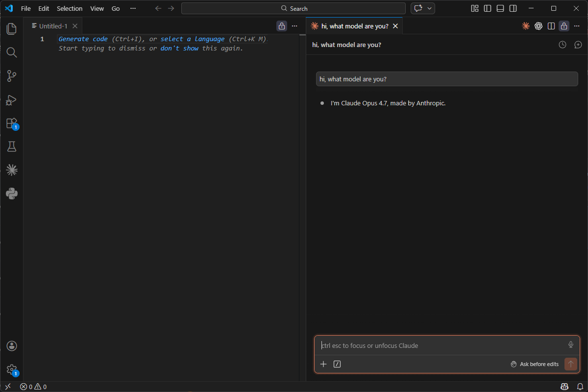Open the Search view in activity bar

12,52
